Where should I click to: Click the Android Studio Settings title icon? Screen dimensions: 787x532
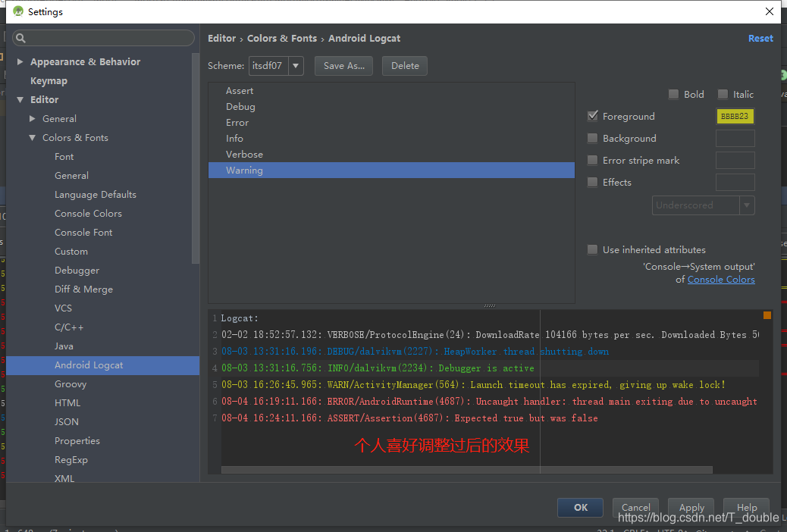18,11
